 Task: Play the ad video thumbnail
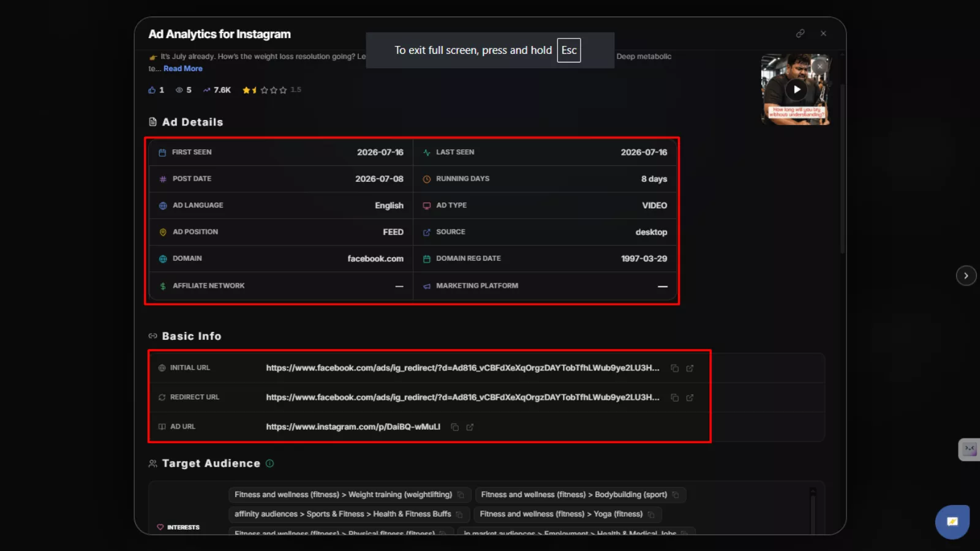tap(796, 89)
